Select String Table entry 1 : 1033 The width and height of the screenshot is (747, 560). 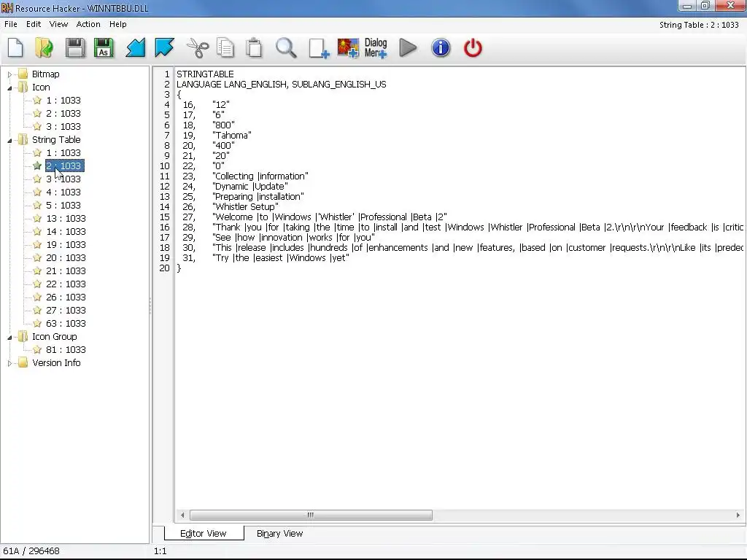(x=63, y=153)
